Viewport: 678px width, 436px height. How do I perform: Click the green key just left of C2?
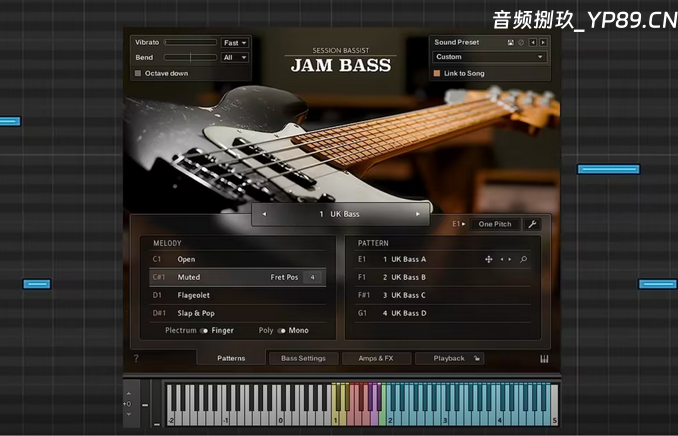click(382, 418)
